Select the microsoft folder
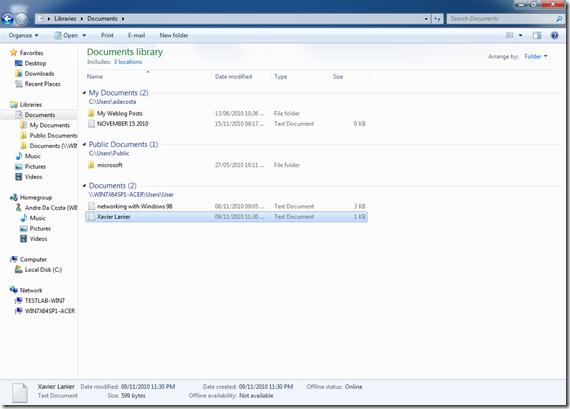Viewport: 570px width, 409px height. tap(226, 165)
